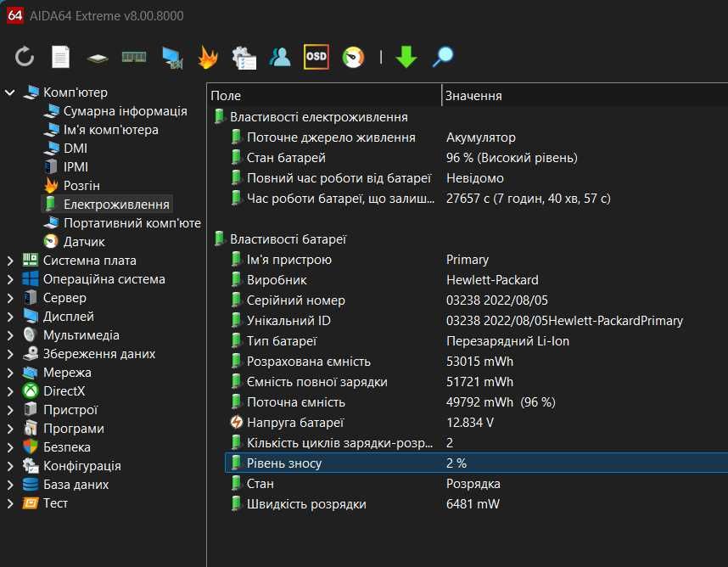Expand the Операційна система node
Screen dimensions: 728x567
[x=10, y=279]
